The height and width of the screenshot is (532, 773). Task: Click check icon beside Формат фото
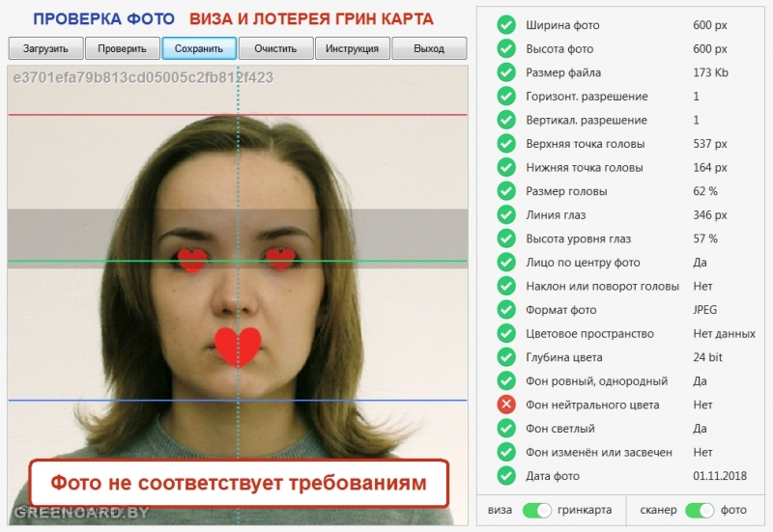pos(506,309)
